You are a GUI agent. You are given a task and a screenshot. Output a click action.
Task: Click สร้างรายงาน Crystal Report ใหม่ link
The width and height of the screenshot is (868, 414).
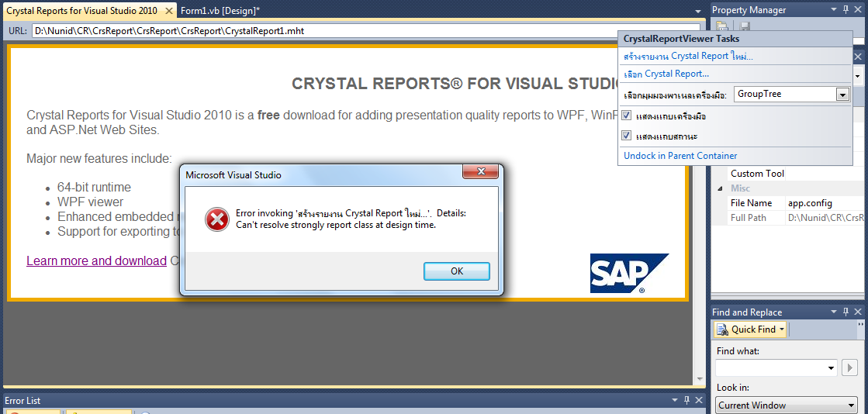point(688,57)
